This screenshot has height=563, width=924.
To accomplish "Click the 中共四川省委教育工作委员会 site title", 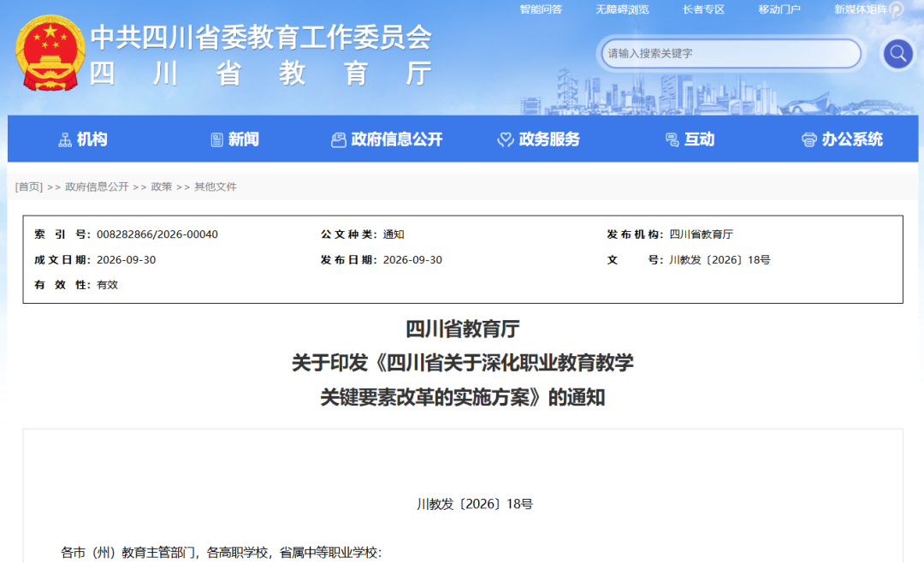I will 261,37.
